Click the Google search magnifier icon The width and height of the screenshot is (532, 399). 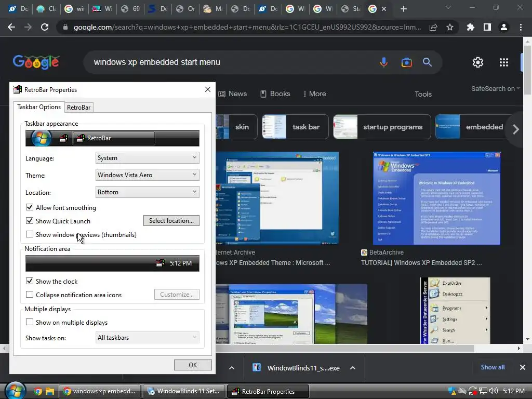tap(427, 62)
